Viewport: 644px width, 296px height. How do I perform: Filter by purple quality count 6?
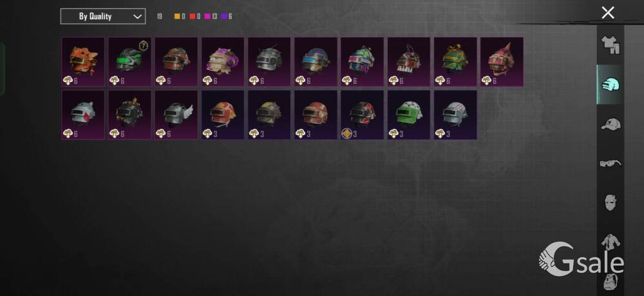tap(227, 17)
